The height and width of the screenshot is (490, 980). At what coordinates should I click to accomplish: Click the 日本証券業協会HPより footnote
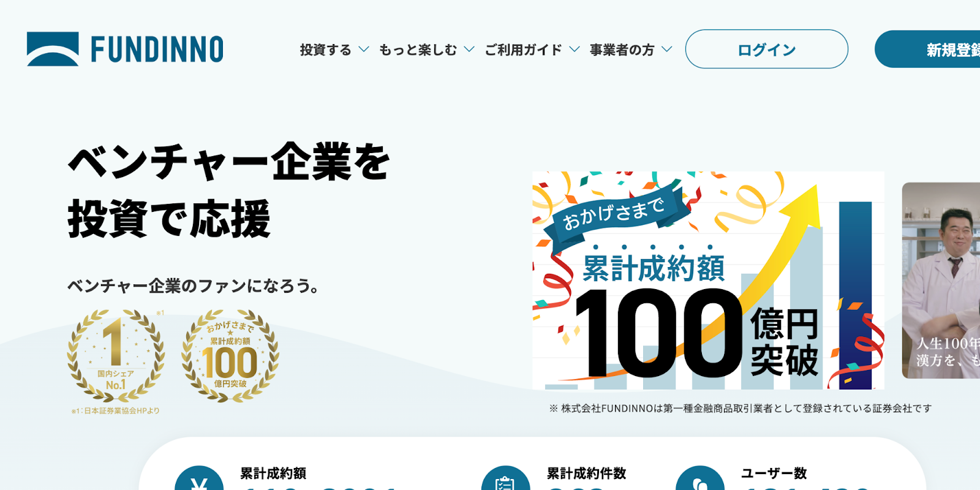point(115,411)
